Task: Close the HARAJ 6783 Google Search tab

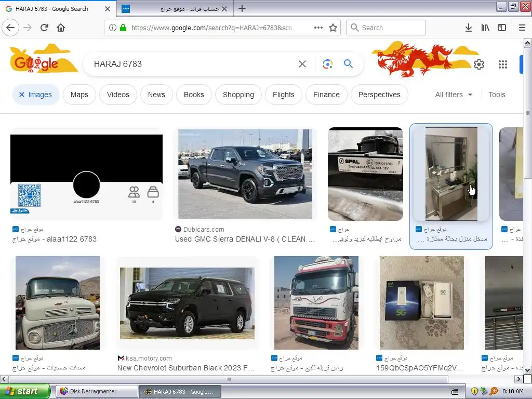Action: 107,9
